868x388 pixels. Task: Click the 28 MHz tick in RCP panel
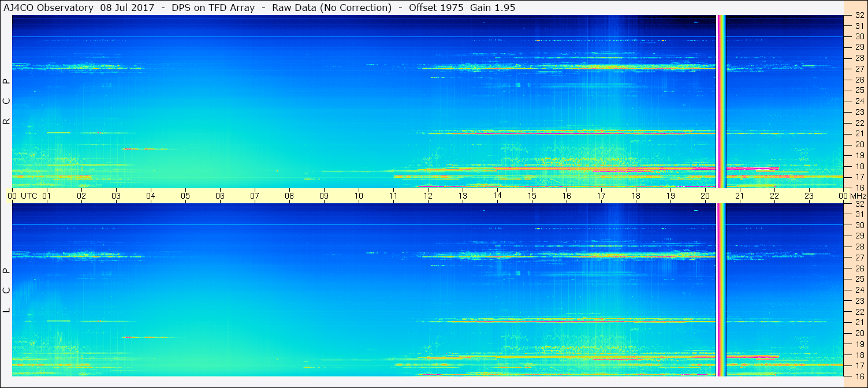coord(859,58)
